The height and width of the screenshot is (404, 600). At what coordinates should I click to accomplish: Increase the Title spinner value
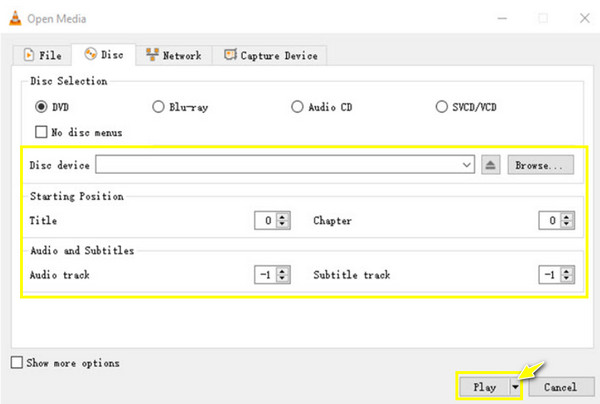pos(282,217)
